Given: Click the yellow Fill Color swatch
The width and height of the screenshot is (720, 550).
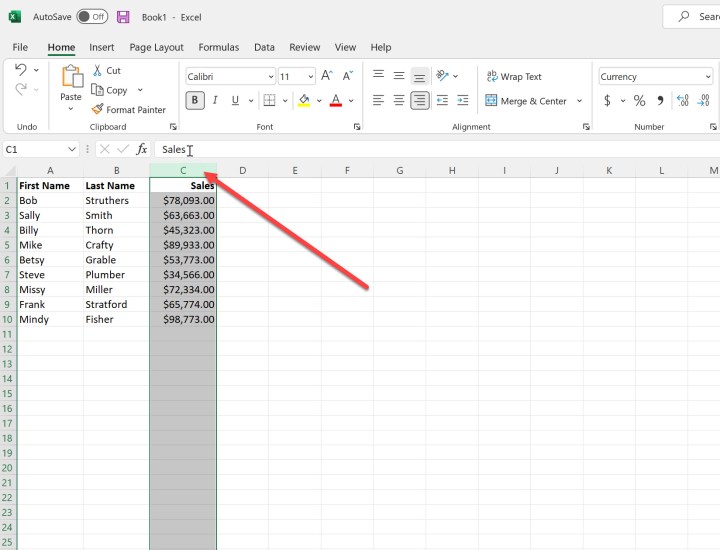Looking at the screenshot, I should 304,101.
